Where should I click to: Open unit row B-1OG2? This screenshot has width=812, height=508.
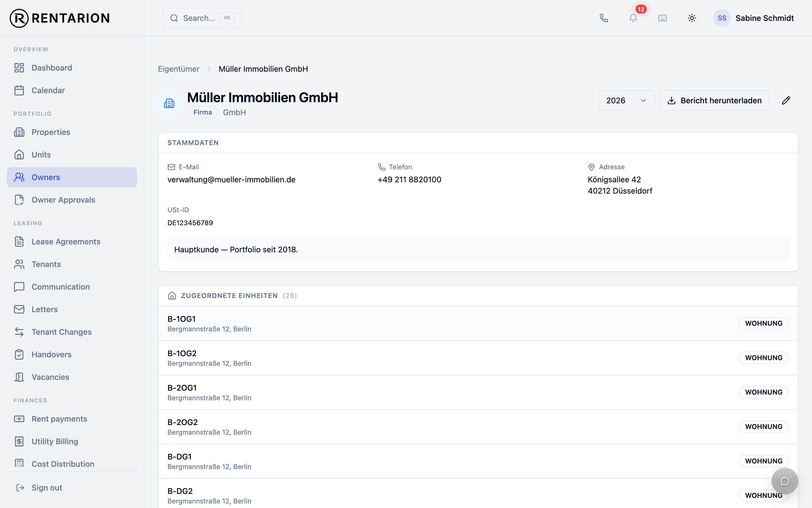478,358
